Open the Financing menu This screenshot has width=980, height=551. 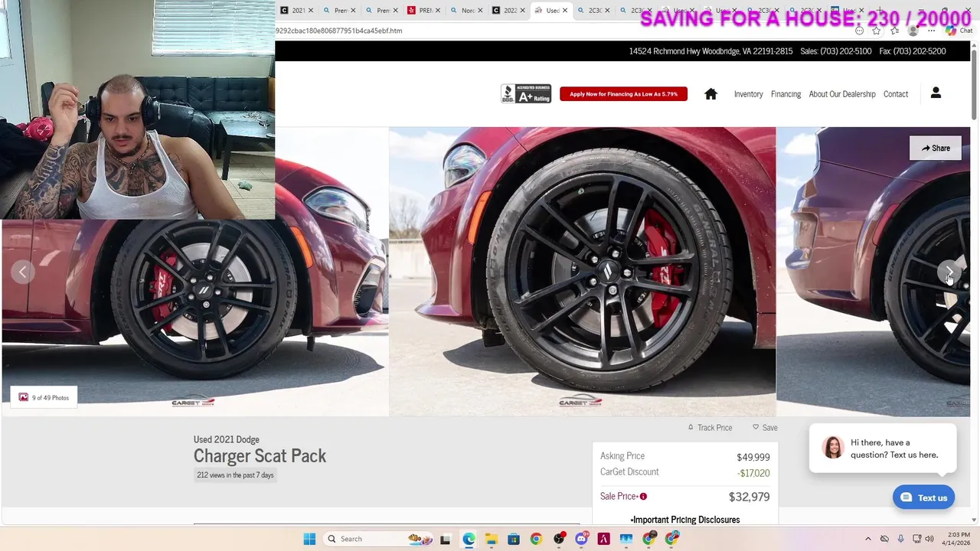(x=786, y=94)
